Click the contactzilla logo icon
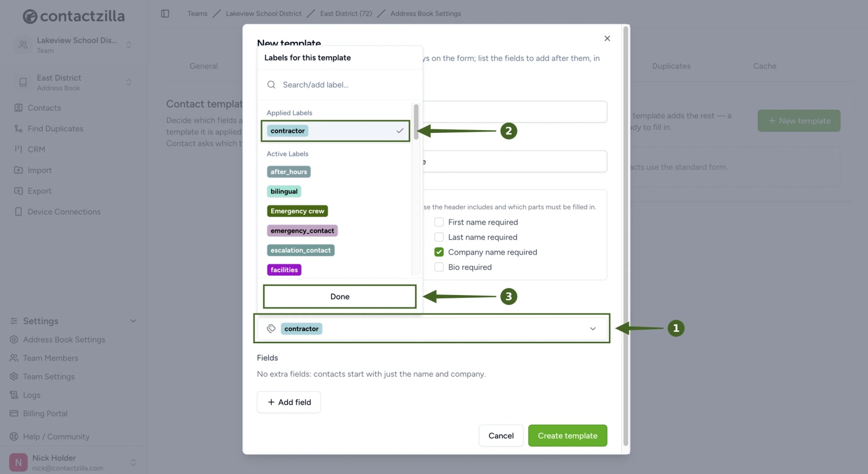The image size is (868, 474). tap(30, 17)
